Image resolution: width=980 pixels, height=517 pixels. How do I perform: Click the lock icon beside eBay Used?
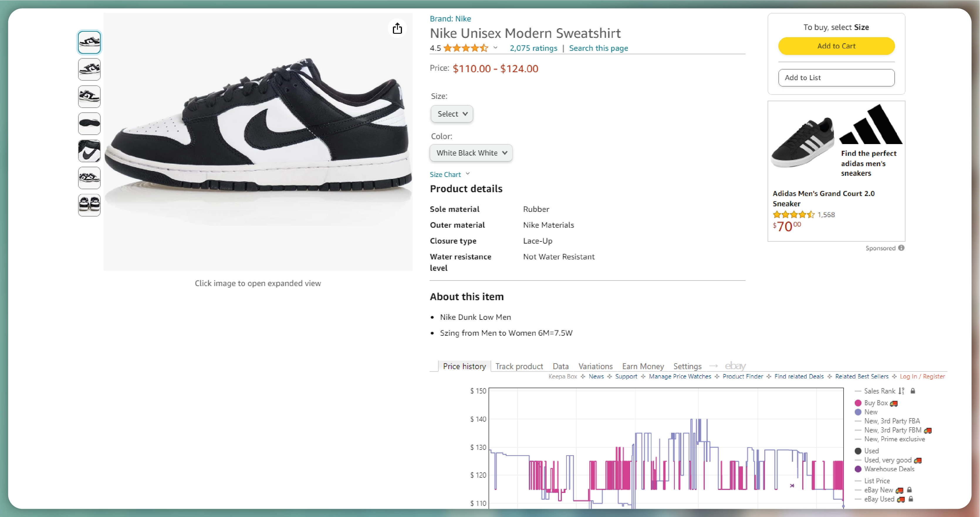[x=911, y=499]
